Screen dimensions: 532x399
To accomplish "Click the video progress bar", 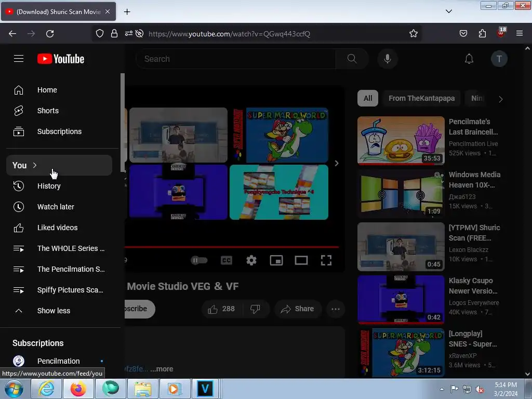I will (x=232, y=247).
